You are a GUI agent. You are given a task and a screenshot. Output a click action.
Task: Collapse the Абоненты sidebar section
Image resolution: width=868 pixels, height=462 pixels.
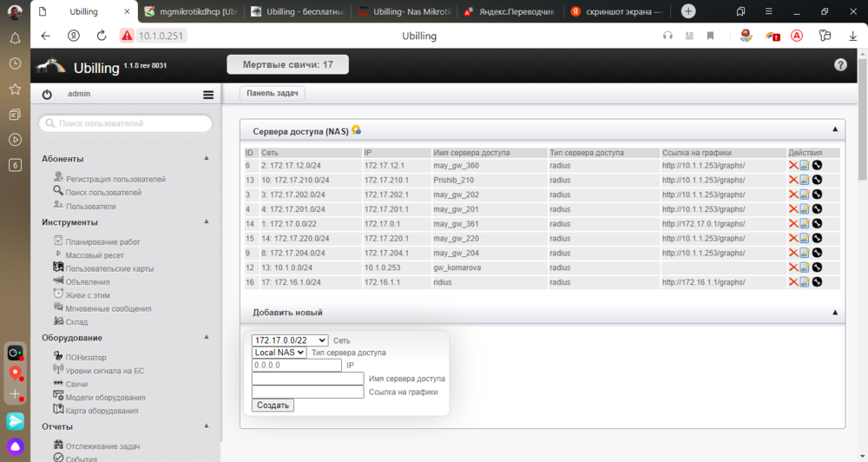click(x=207, y=158)
